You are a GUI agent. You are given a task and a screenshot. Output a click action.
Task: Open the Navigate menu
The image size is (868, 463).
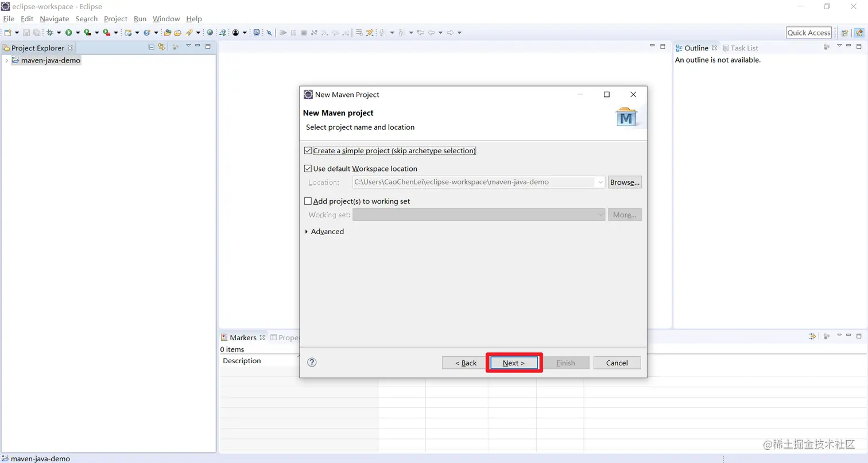point(55,19)
